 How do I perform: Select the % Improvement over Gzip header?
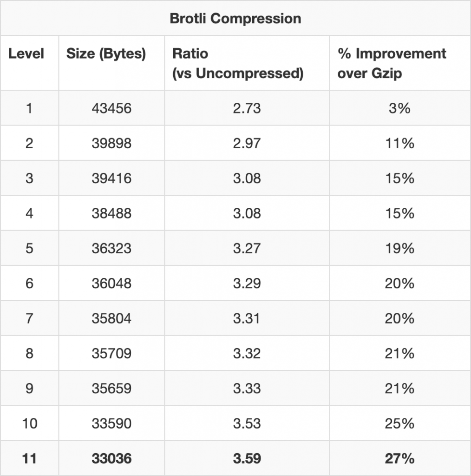pyautogui.click(x=392, y=64)
